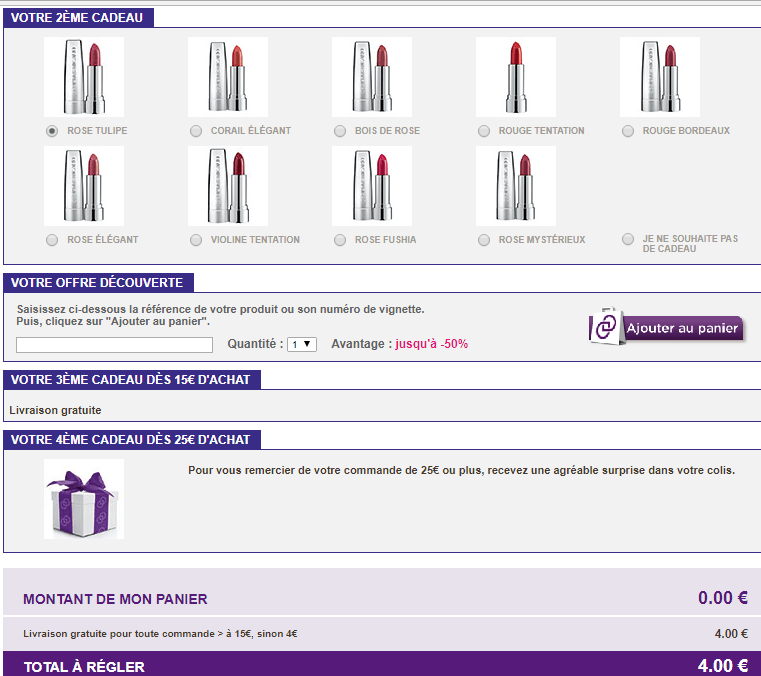Click the Violine Tentation lipstick image
The width and height of the screenshot is (761, 676).
[x=228, y=186]
